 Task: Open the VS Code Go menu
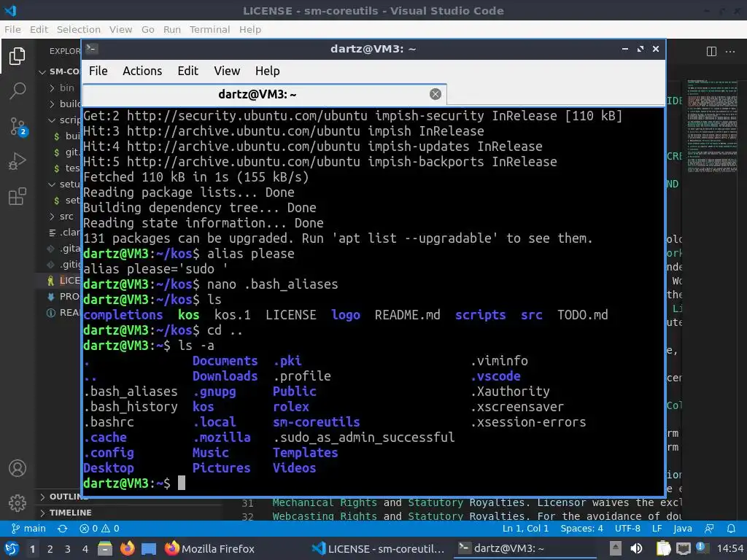point(147,29)
